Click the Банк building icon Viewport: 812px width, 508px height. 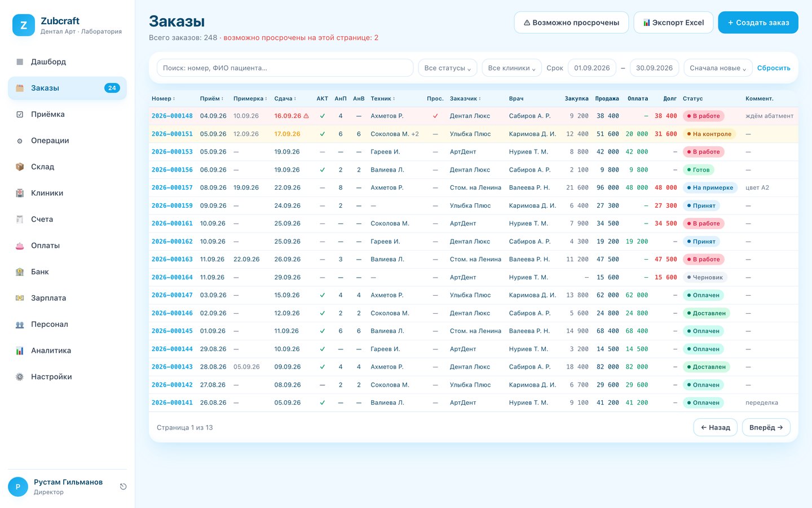click(x=20, y=272)
